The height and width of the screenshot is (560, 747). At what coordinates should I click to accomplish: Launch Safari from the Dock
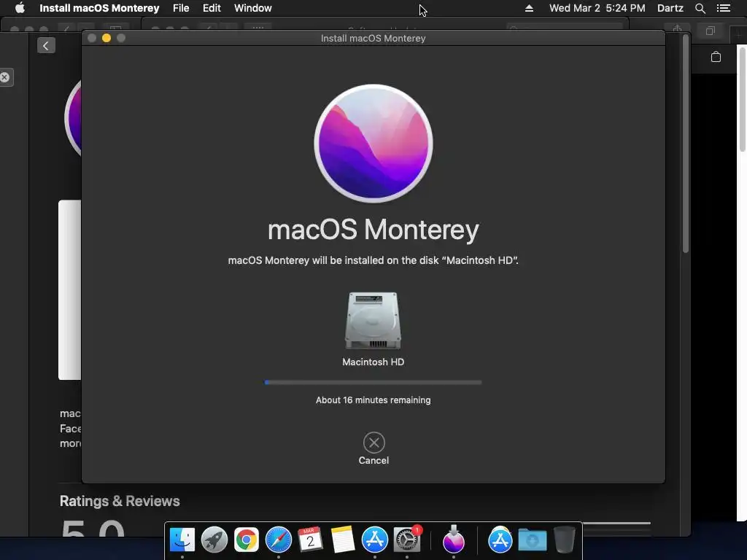click(x=278, y=540)
